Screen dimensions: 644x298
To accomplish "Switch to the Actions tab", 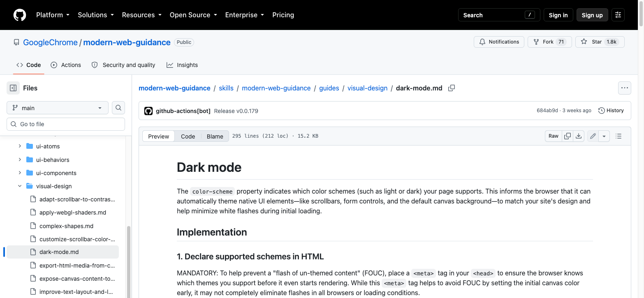I will 66,65.
